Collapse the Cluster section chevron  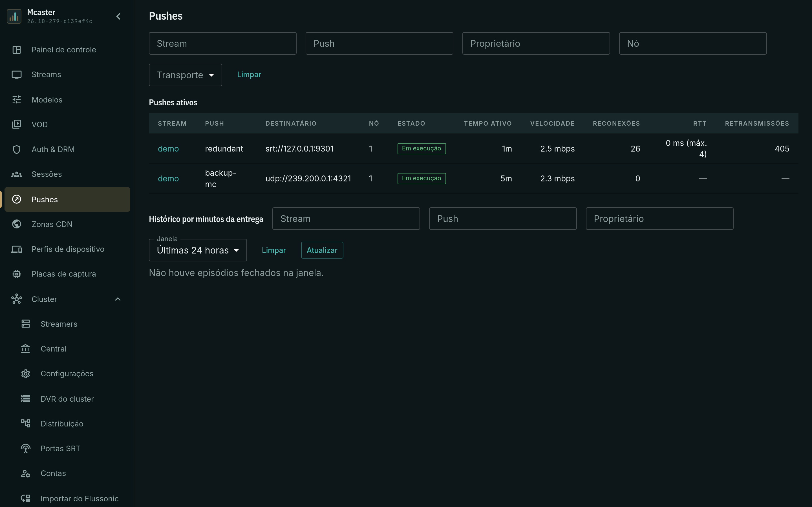click(x=118, y=299)
